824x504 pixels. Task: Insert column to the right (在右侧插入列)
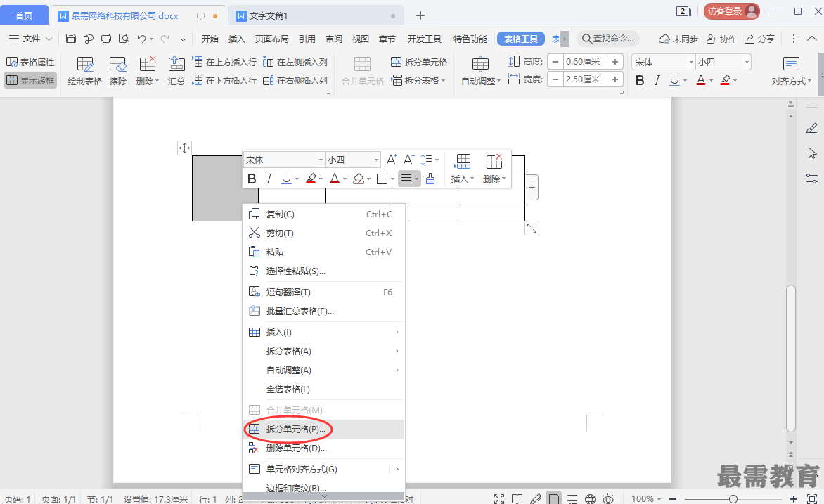tap(295, 80)
